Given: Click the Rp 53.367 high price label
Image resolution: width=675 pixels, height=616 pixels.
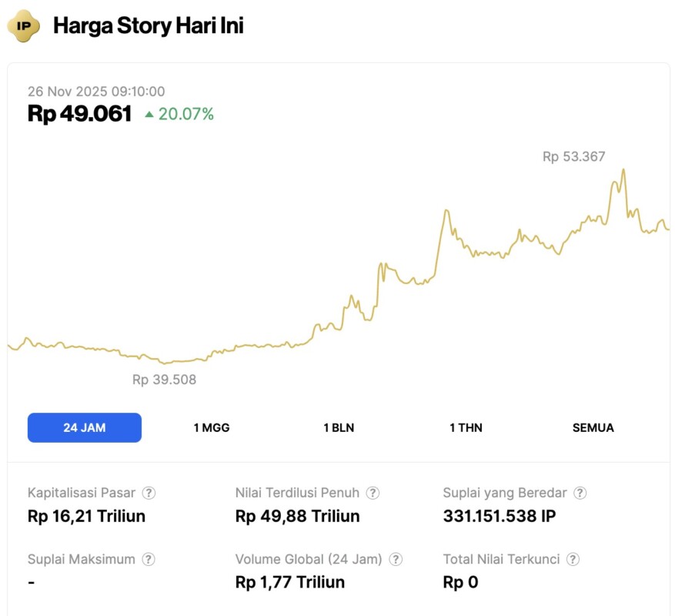Looking at the screenshot, I should [x=573, y=157].
